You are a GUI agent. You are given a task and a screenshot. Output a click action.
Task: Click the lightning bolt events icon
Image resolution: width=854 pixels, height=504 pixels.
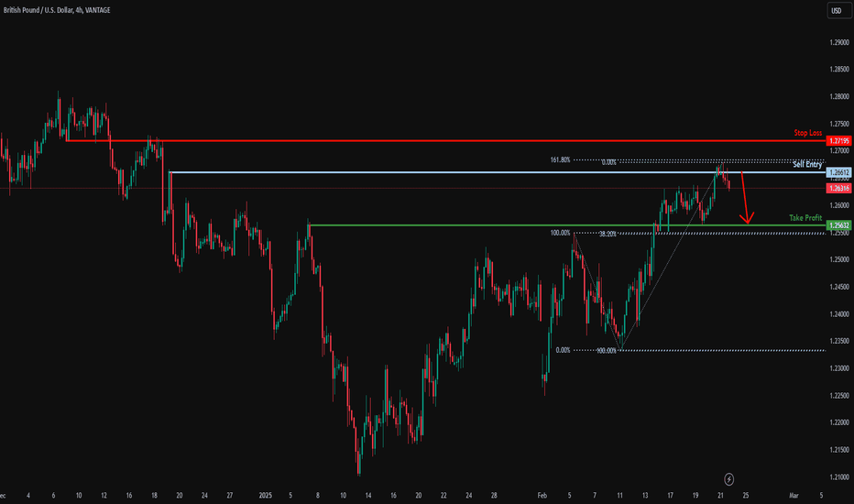728,479
